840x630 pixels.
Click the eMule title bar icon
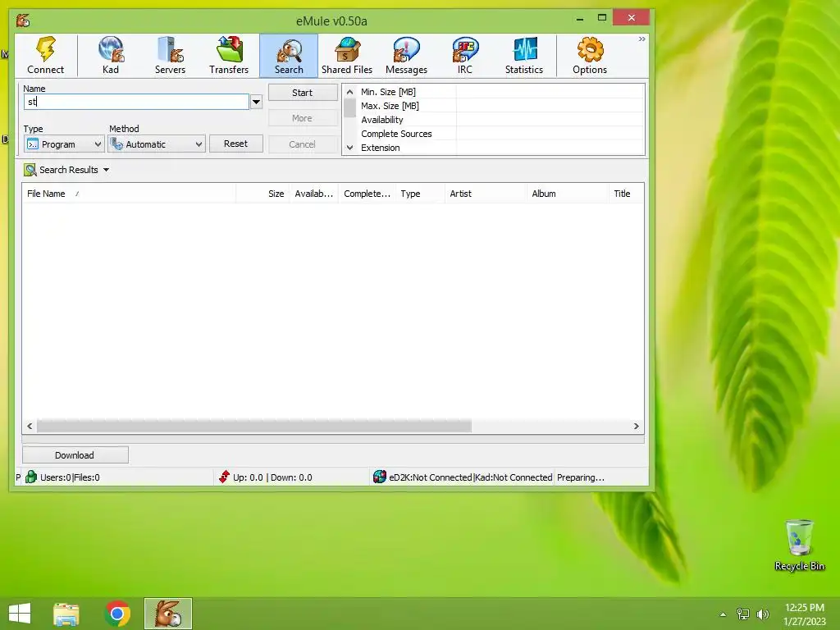coord(22,21)
